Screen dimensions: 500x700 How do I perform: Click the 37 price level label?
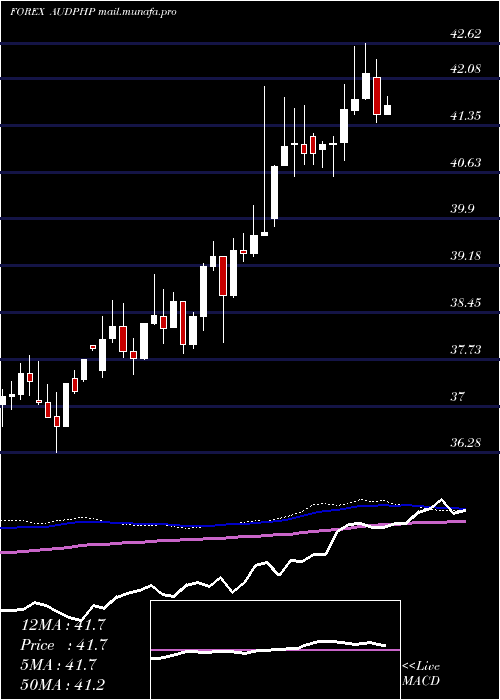tap(458, 396)
